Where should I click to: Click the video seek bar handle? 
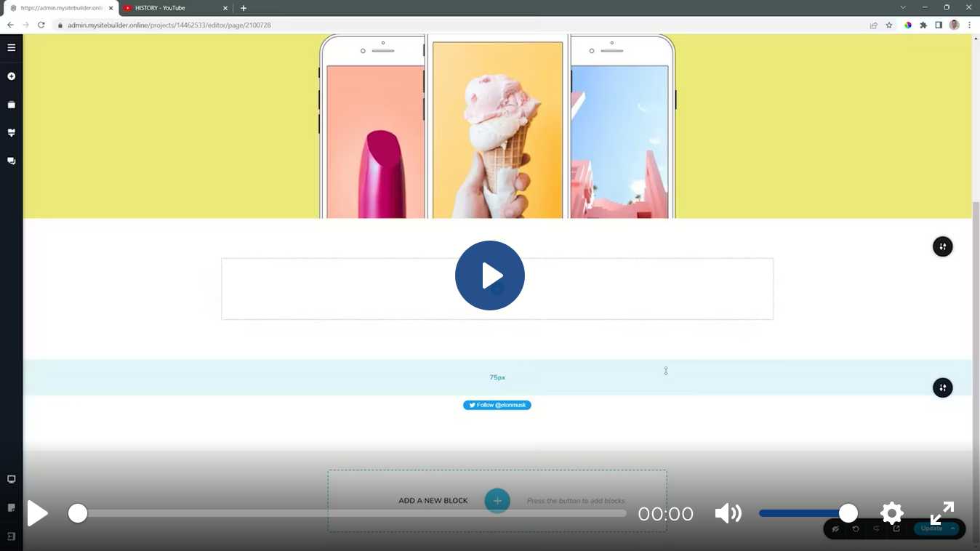pyautogui.click(x=78, y=514)
